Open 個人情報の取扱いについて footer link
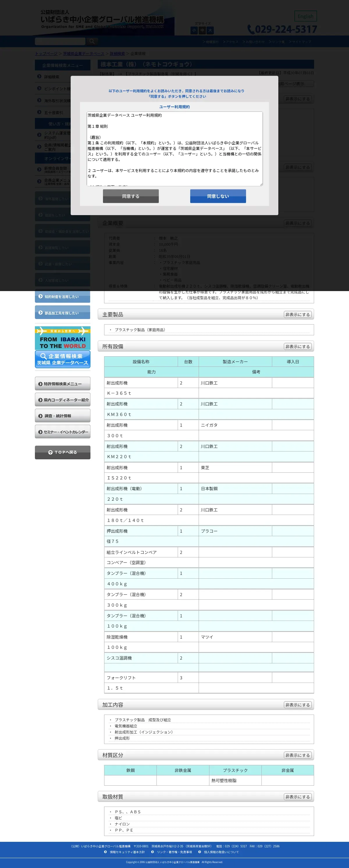 [221, 852]
